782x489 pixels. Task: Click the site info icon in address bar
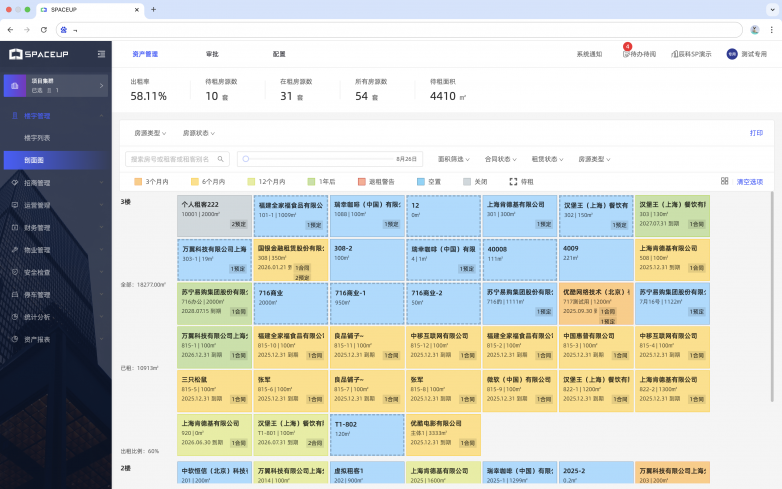(64, 30)
